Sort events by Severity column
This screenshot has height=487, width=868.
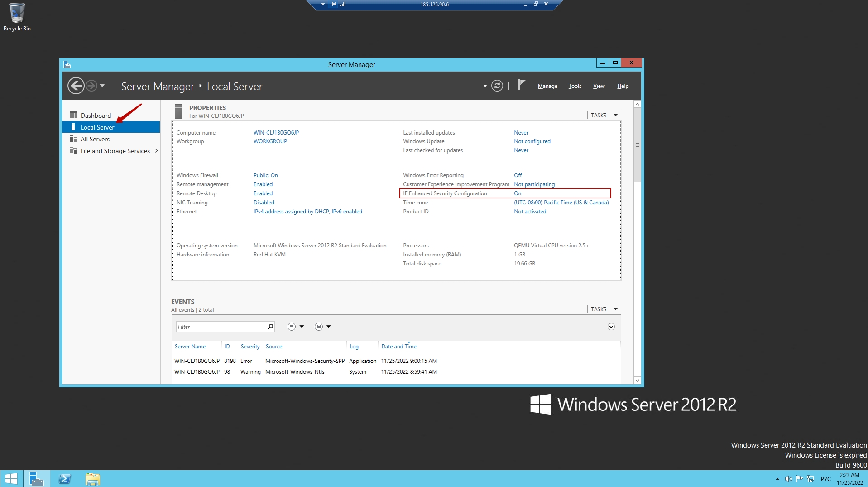[250, 347]
